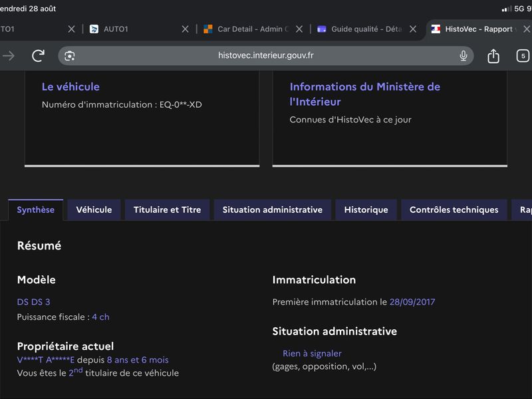Click the Rien à signaler status
Screen dimensions: 532x399
[312, 354]
